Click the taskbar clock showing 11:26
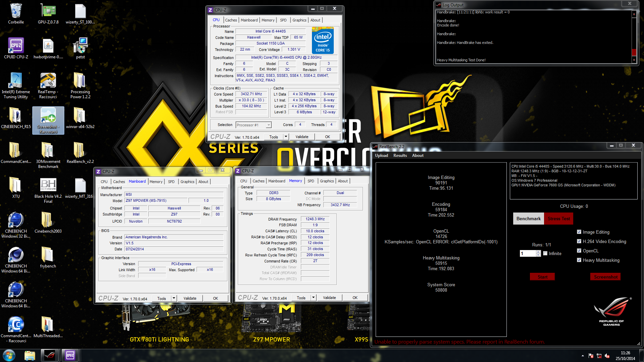Screen dimensions: 644x362 (625, 356)
